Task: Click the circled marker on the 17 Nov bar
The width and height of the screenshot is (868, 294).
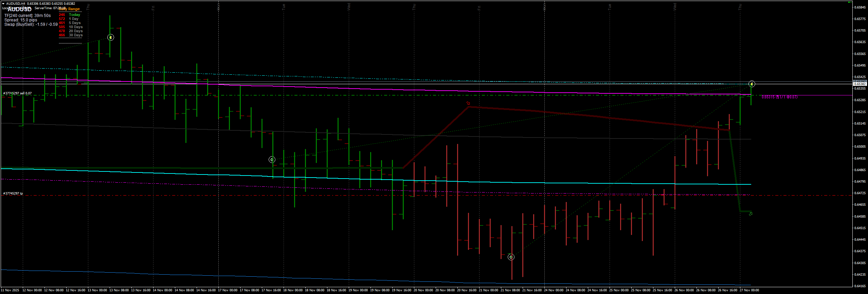Action: [272, 160]
